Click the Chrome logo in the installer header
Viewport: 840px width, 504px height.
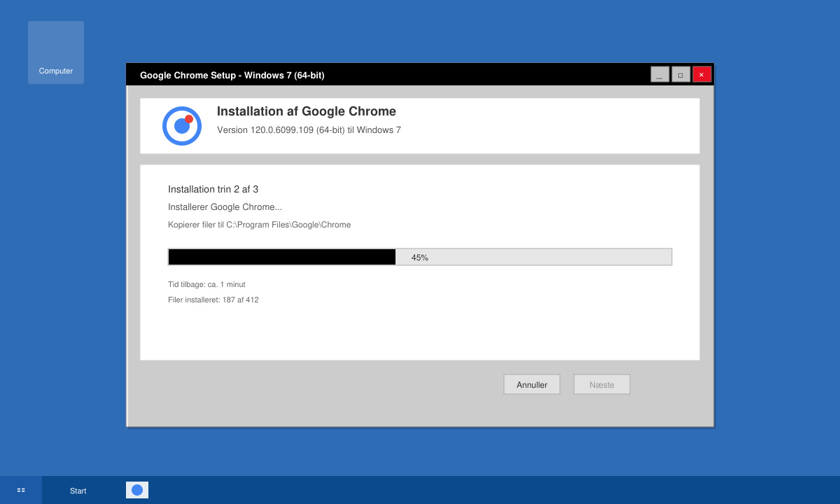tap(182, 126)
